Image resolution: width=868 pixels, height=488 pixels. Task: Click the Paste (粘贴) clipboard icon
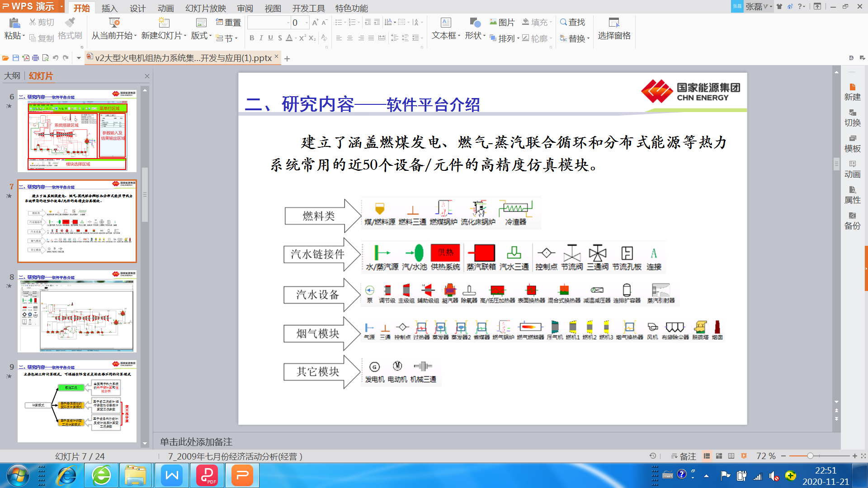tap(14, 23)
